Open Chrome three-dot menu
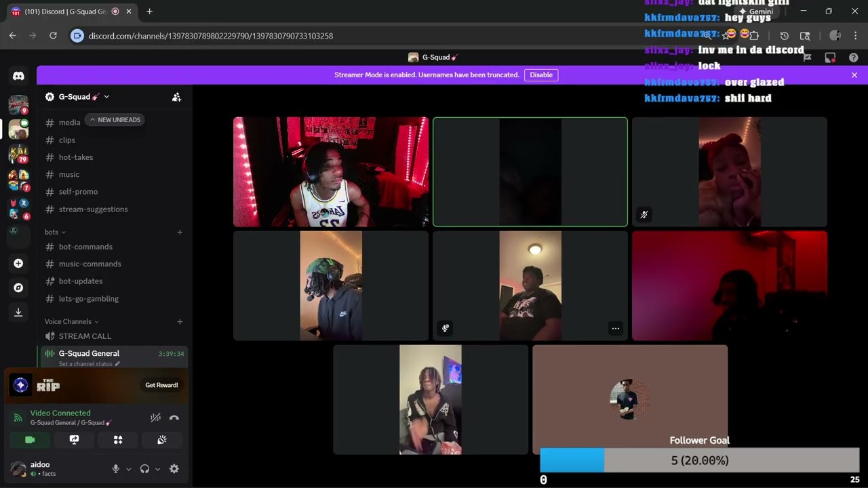Image resolution: width=868 pixels, height=488 pixels. (x=855, y=36)
